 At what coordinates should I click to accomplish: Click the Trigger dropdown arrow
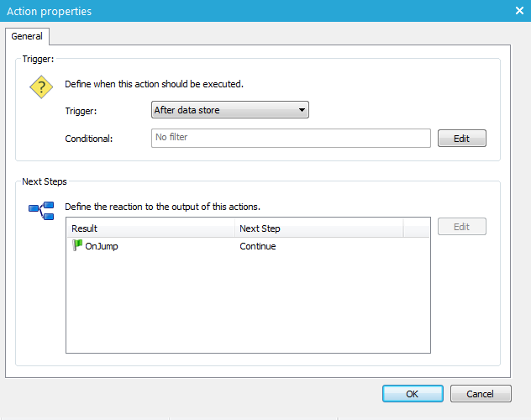[x=302, y=110]
